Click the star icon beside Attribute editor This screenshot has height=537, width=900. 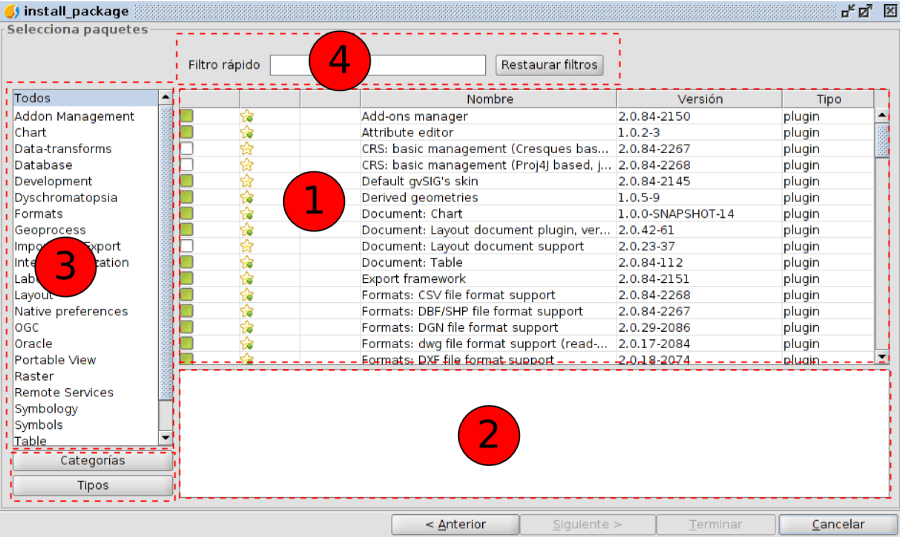pyautogui.click(x=246, y=132)
